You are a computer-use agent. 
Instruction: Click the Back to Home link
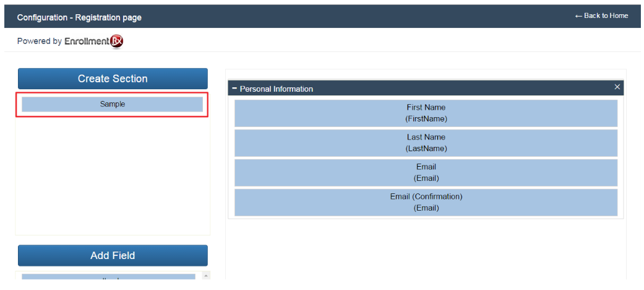pos(606,15)
